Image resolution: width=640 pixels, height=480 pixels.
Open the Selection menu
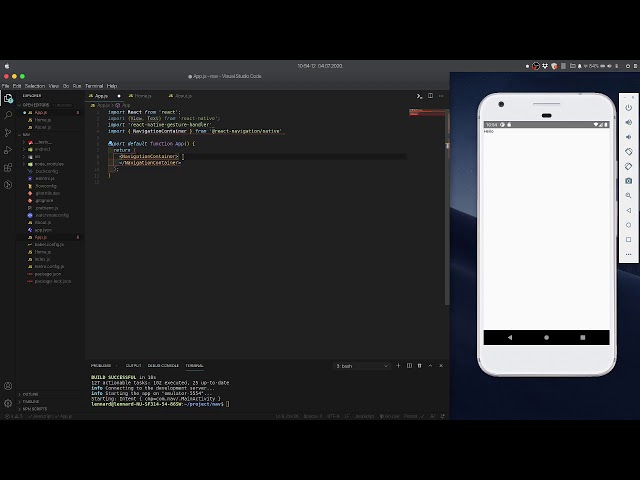pos(35,86)
